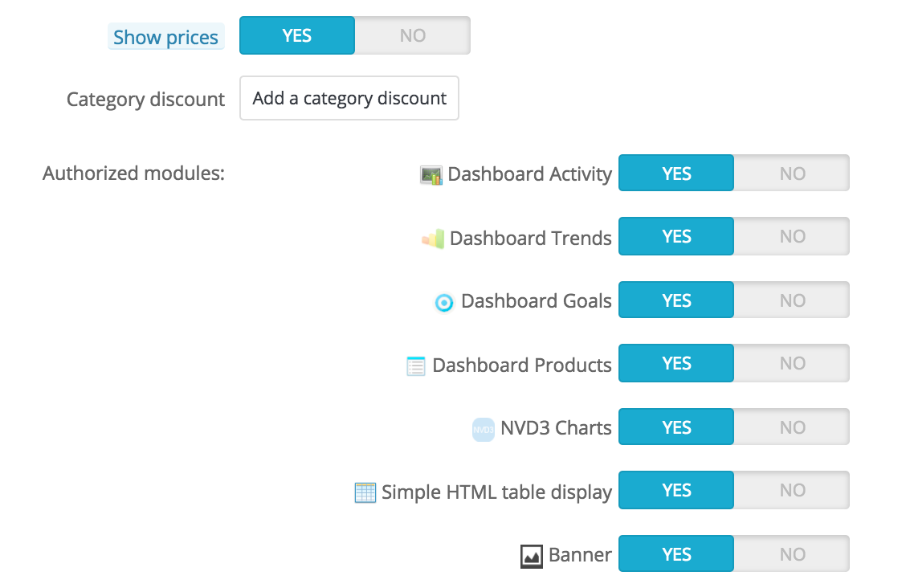
Task: Disable the Dashboard Activity module with NO
Action: 792,173
